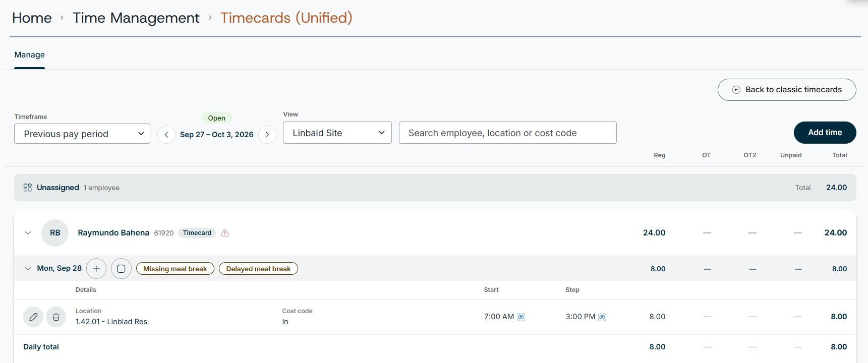The width and height of the screenshot is (868, 363).
Task: Click the Timecard badge
Action: [197, 233]
